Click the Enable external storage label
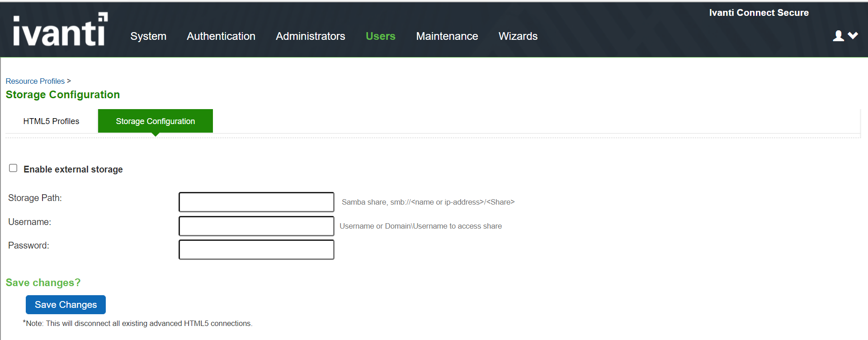This screenshot has width=868, height=340. click(x=73, y=169)
